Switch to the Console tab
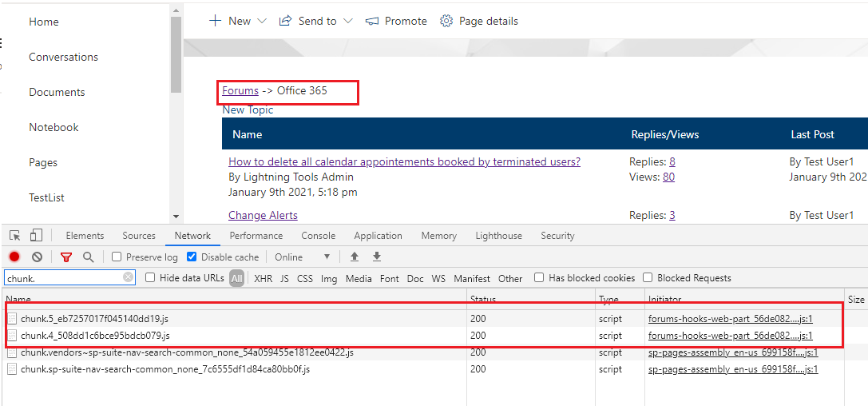Image resolution: width=868 pixels, height=406 pixels. point(318,236)
